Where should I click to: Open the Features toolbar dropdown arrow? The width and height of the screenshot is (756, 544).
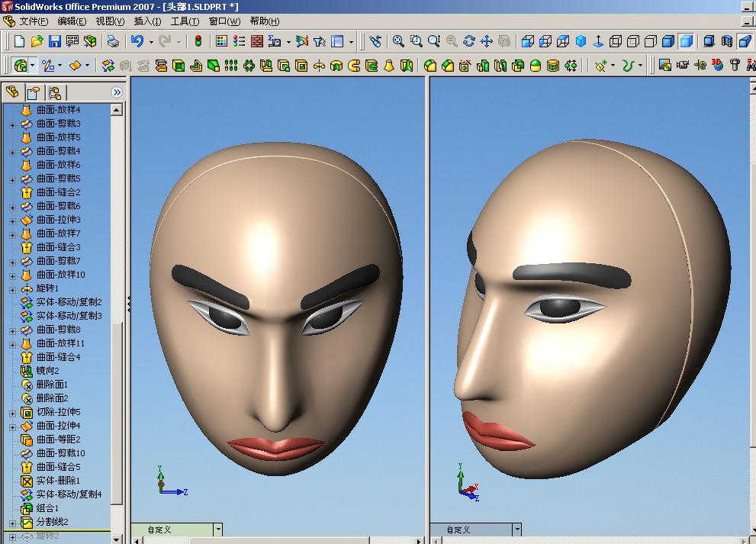(x=32, y=66)
